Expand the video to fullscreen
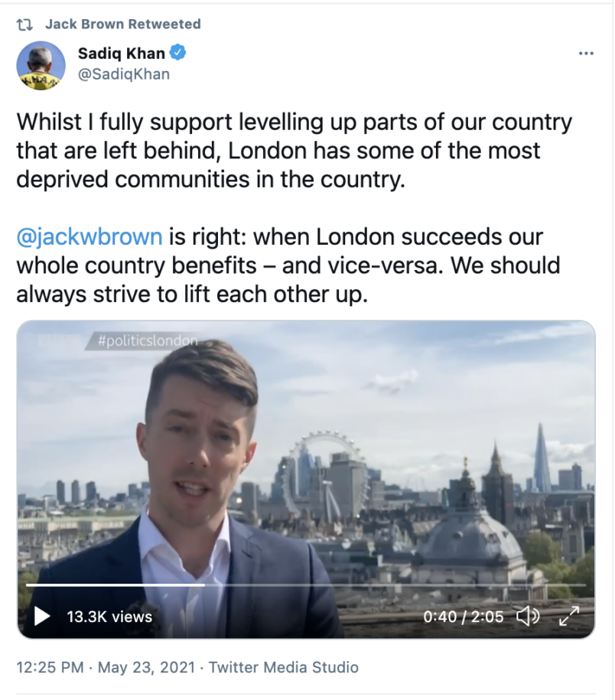 click(x=569, y=616)
